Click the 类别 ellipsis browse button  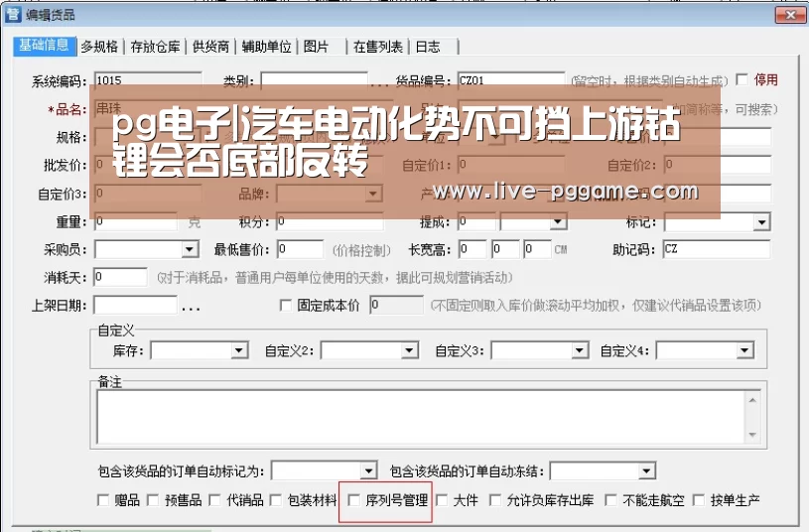pyautogui.click(x=379, y=82)
